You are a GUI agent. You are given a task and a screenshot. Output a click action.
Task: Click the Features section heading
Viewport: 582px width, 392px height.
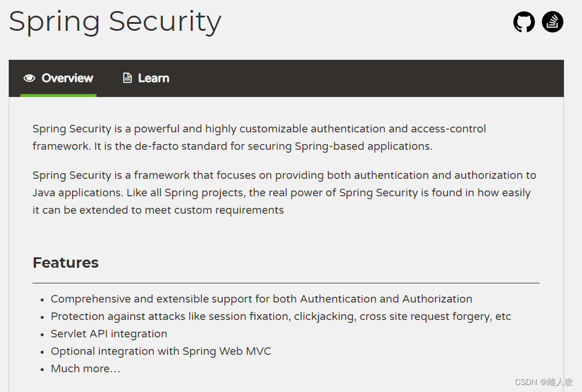tap(66, 262)
